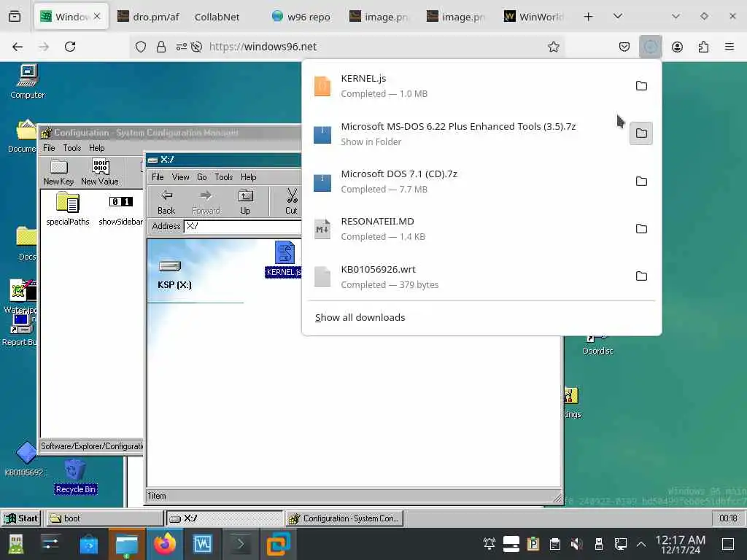Viewport: 747px width, 560px height.
Task: Open File menu in Configuration Manager
Action: pos(49,148)
